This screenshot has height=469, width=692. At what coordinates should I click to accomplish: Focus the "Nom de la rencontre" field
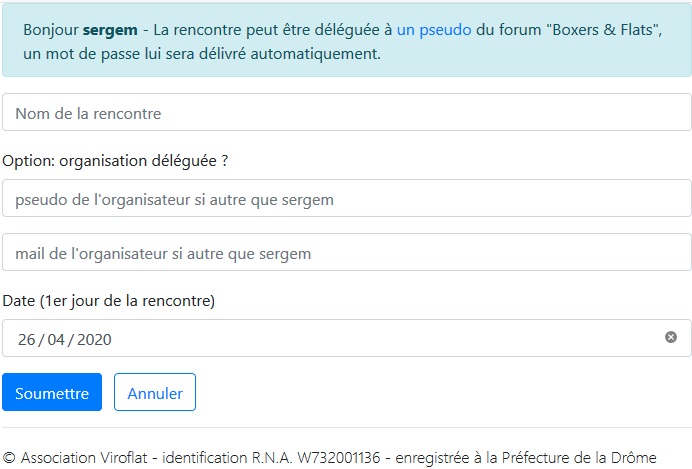click(346, 113)
